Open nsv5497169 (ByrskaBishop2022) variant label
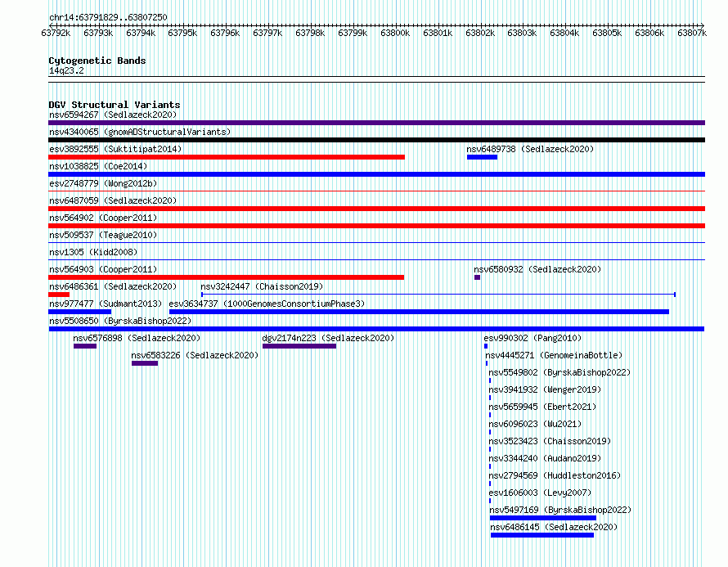This screenshot has height=567, width=728. click(560, 510)
